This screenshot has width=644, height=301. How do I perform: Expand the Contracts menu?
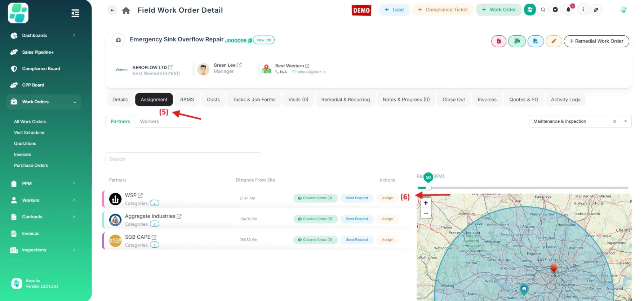44,217
